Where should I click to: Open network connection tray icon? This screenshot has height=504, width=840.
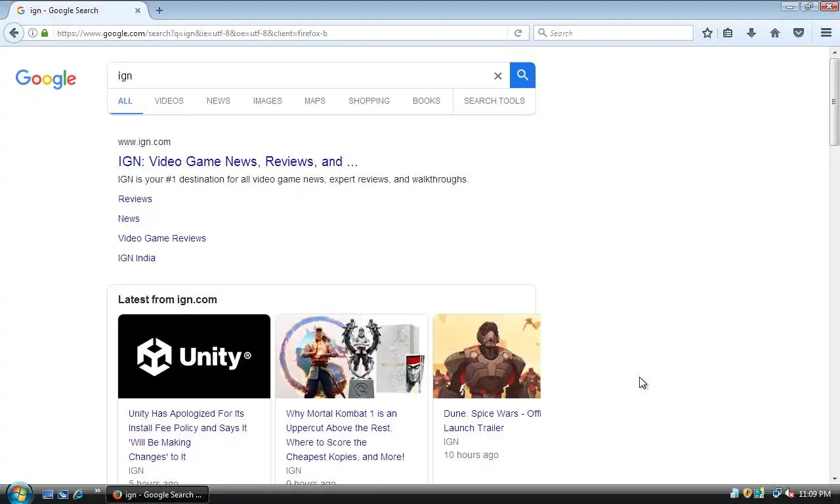click(777, 493)
